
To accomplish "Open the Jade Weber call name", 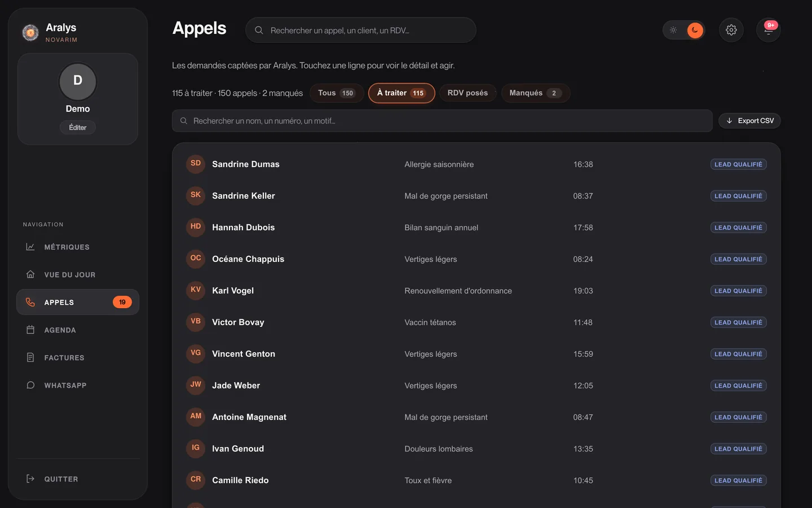I will pos(236,386).
